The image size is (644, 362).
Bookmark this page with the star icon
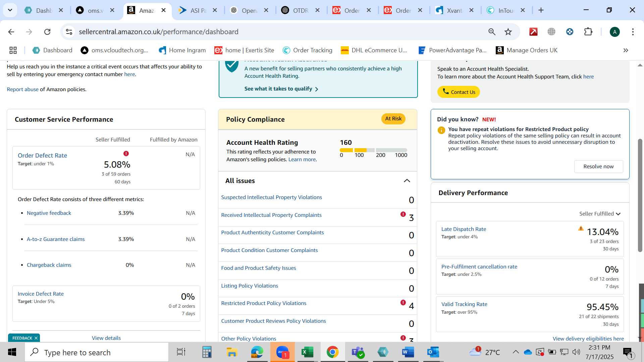click(x=508, y=32)
